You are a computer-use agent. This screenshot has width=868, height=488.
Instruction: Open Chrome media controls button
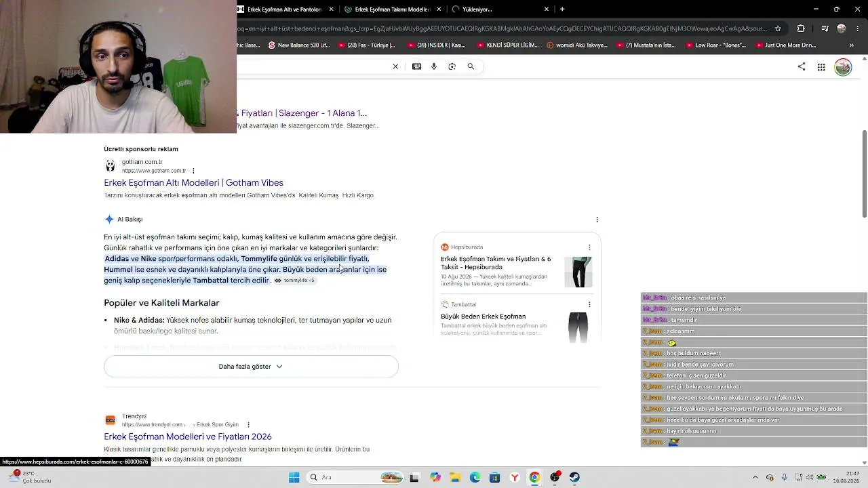tap(825, 28)
